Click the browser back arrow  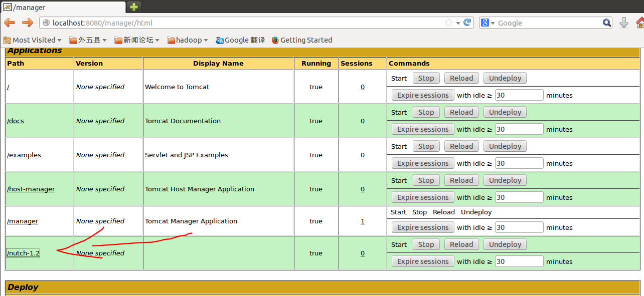click(10, 23)
